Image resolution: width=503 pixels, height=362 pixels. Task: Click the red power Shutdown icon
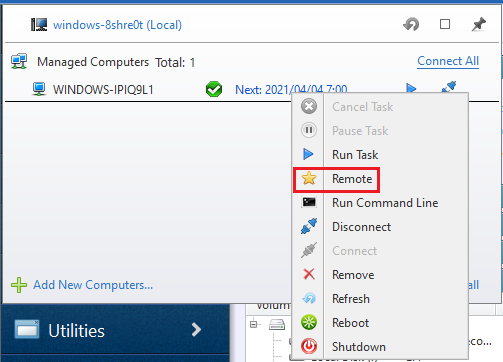click(309, 346)
